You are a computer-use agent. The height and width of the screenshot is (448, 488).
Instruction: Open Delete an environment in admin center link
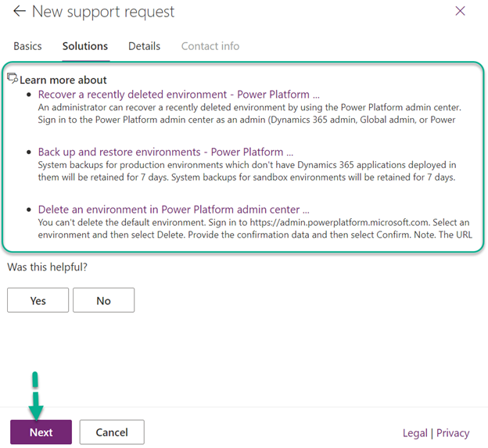coord(174,210)
